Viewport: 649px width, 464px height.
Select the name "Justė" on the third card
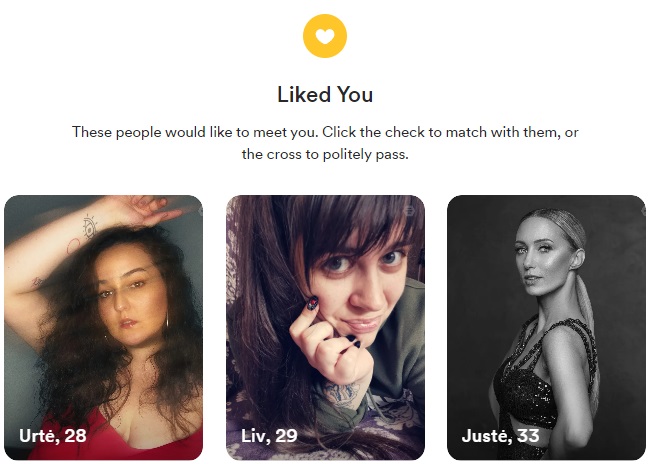485,435
